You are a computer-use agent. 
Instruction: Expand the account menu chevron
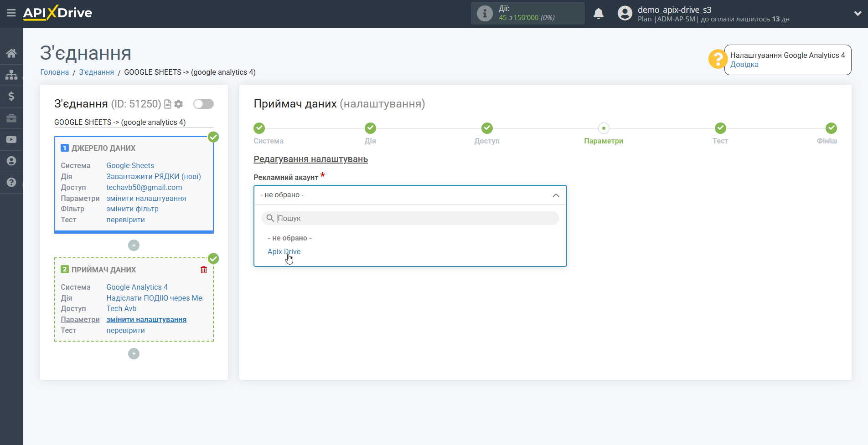coord(858,14)
